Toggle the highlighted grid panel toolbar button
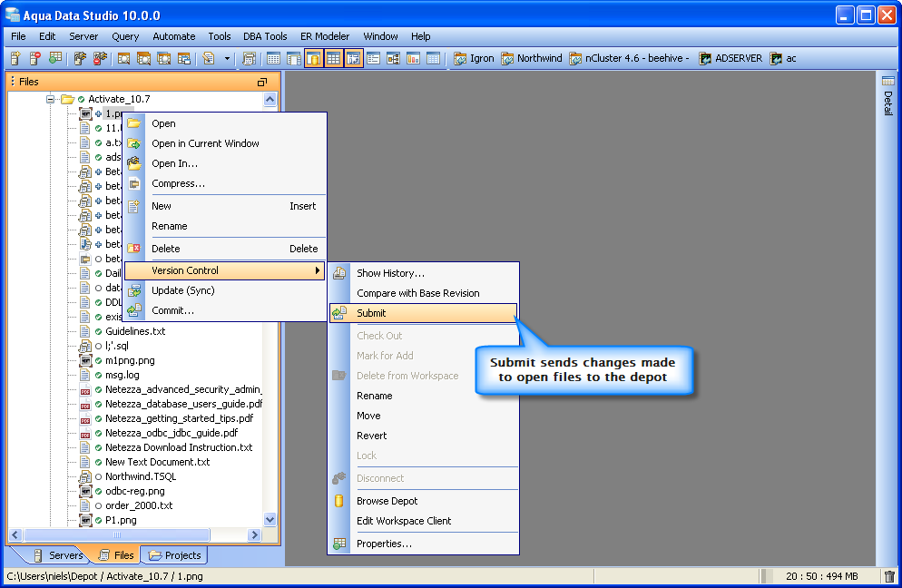The image size is (902, 588). click(x=334, y=58)
